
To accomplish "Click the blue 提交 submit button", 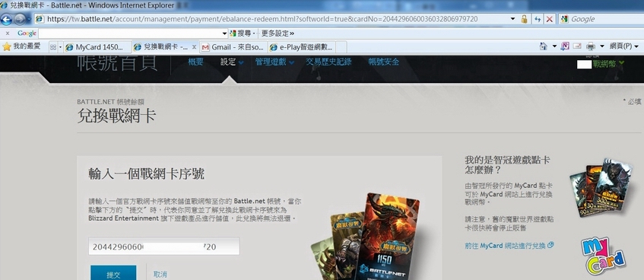I will tap(113, 274).
